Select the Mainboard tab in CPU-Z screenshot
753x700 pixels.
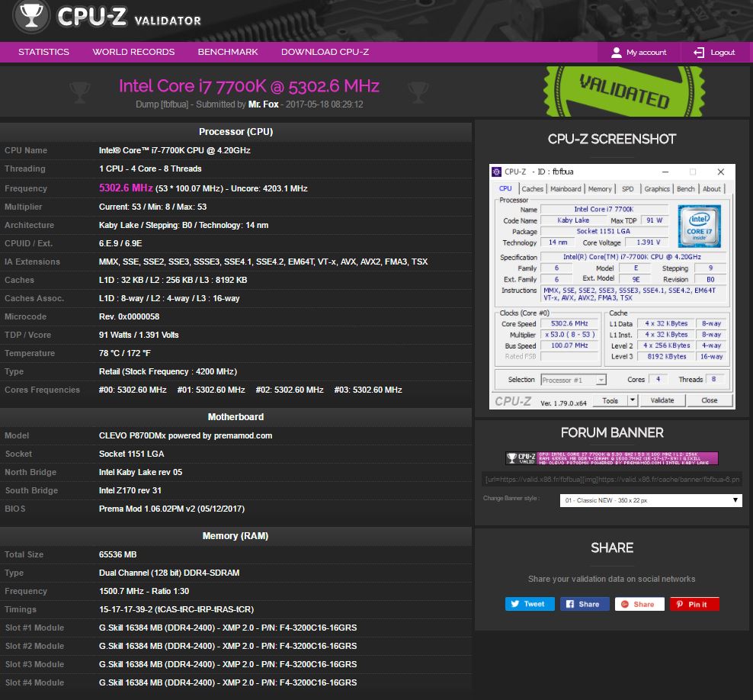[566, 189]
